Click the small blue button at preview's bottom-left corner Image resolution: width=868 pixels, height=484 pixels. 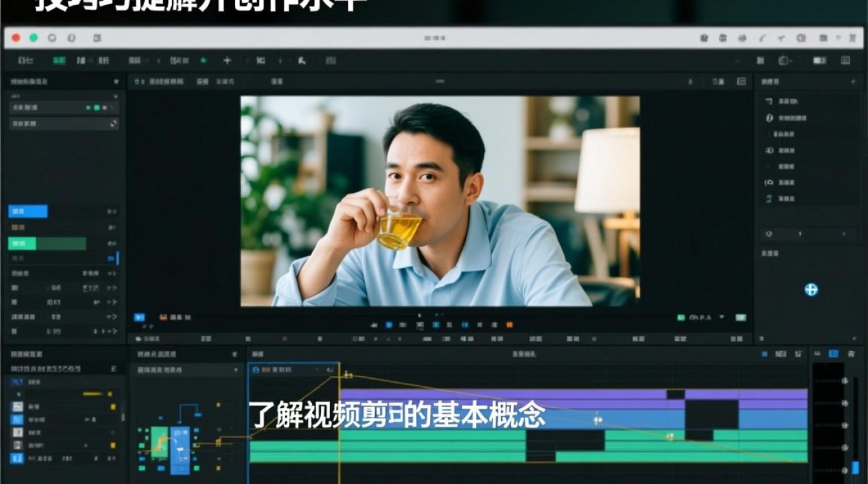139,318
